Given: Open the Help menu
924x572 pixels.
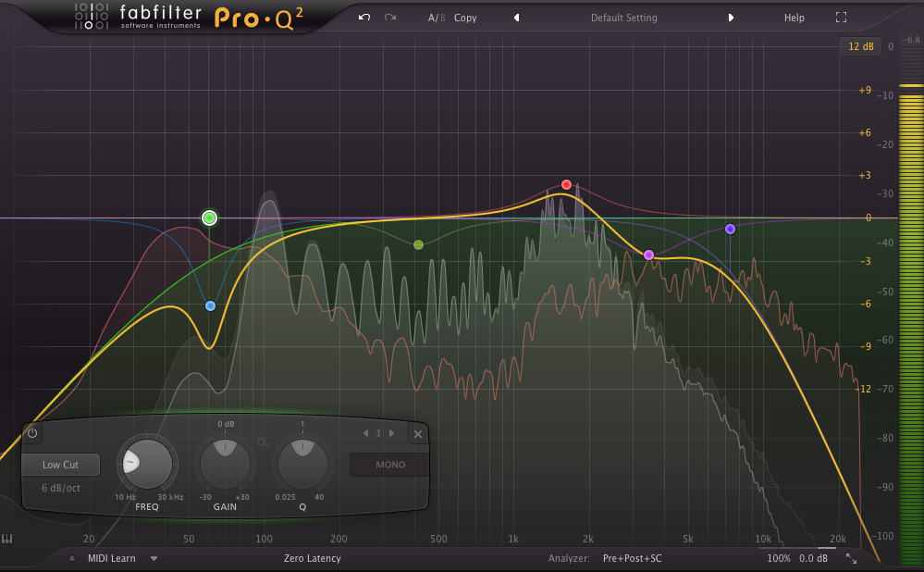Looking at the screenshot, I should (794, 18).
